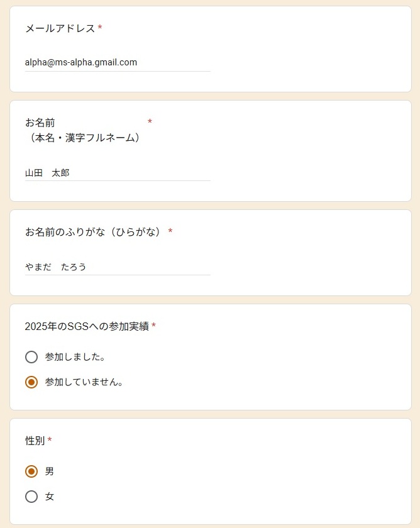The height and width of the screenshot is (528, 420).
Task: Click the 女 option label text
Action: coord(50,497)
